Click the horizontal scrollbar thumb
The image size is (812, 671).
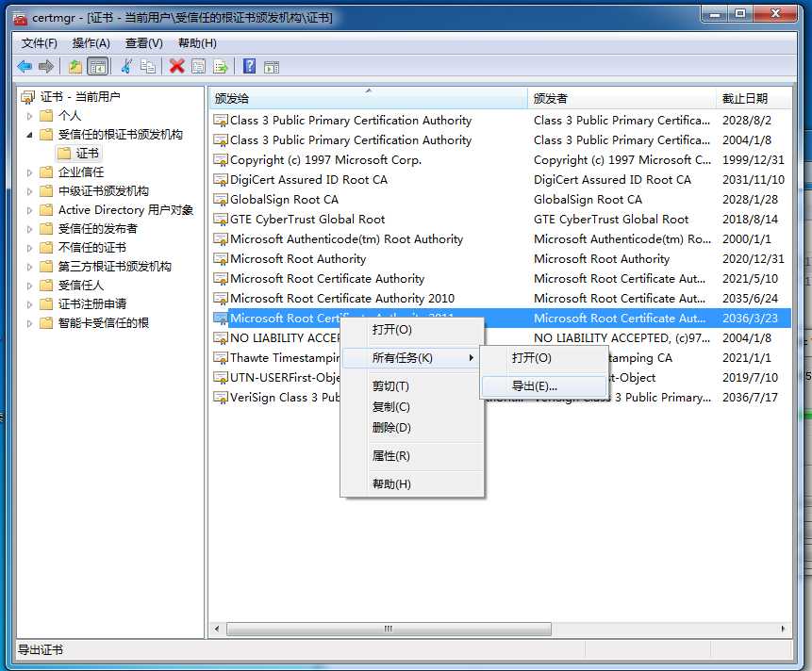[389, 630]
